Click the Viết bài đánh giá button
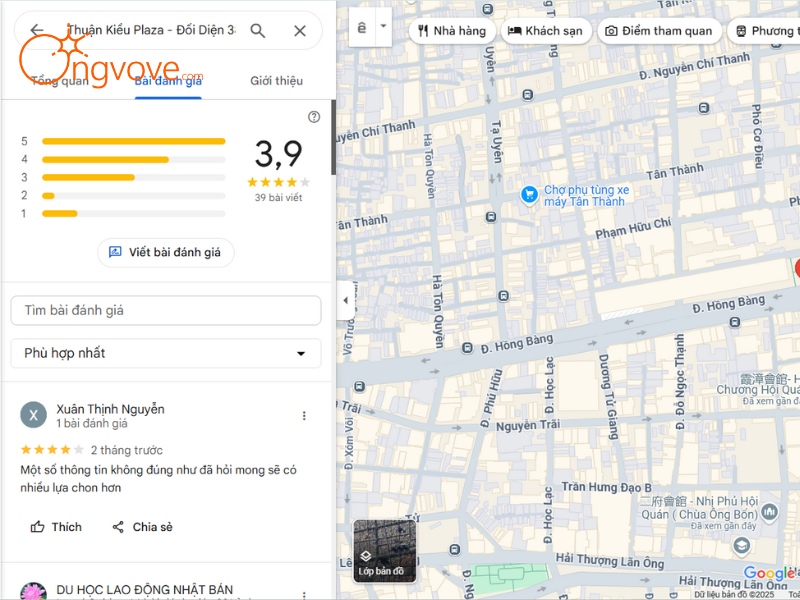800x600 pixels. click(166, 252)
